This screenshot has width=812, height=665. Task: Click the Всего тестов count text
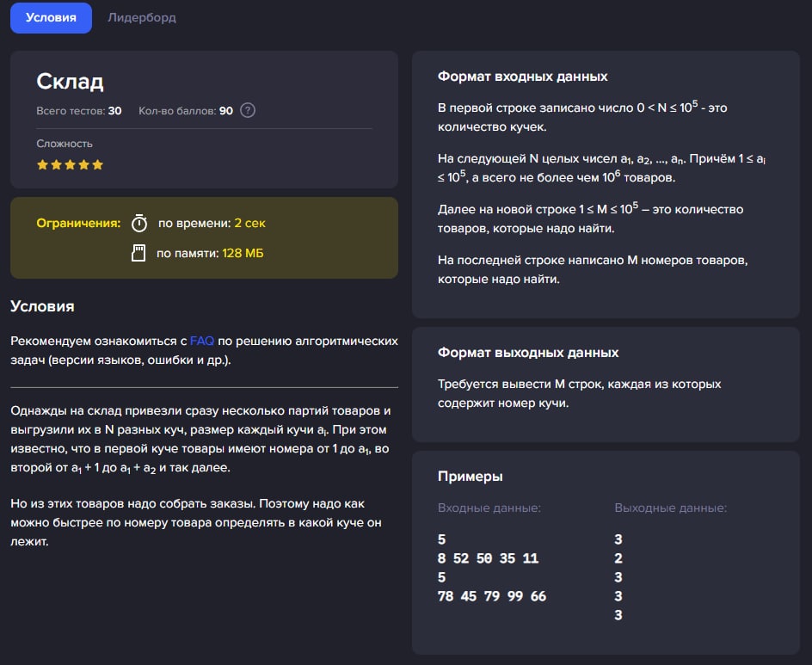78,111
